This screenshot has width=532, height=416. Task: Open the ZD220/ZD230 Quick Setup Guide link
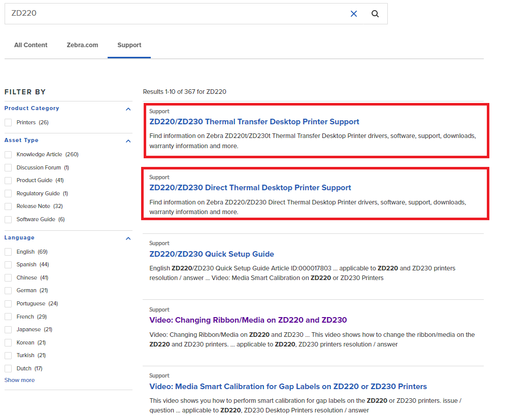point(211,254)
